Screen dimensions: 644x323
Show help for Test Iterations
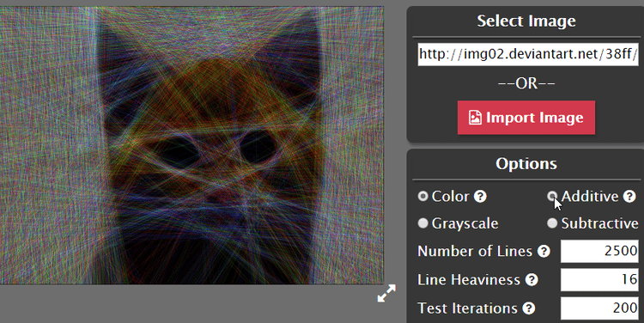click(x=529, y=308)
